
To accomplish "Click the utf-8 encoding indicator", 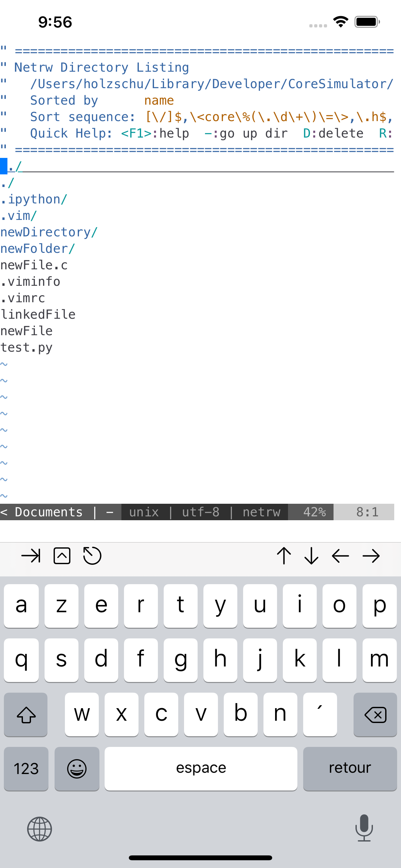I will coord(201,512).
